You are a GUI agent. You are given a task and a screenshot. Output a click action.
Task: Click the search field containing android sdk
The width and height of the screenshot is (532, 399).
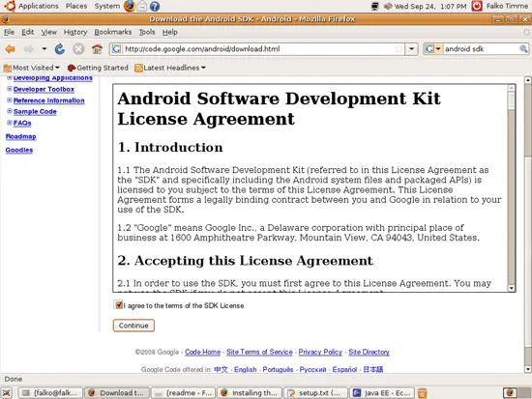click(x=481, y=49)
